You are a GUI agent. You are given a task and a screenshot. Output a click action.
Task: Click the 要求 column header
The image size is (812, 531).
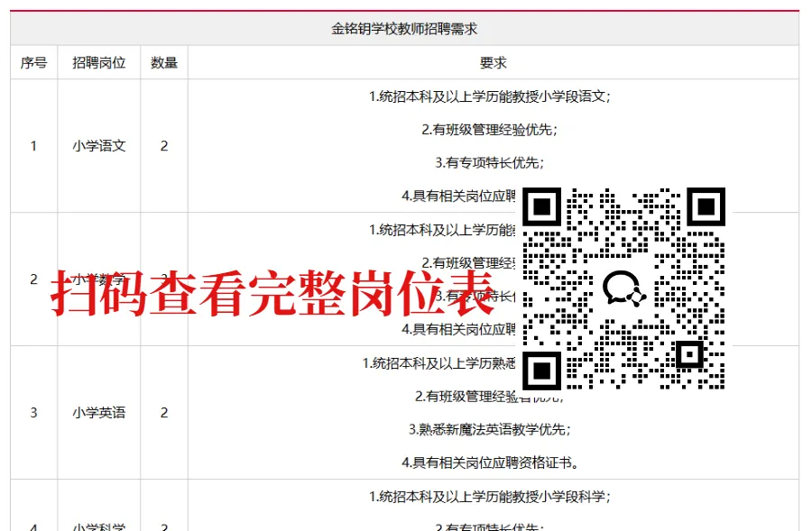point(493,62)
